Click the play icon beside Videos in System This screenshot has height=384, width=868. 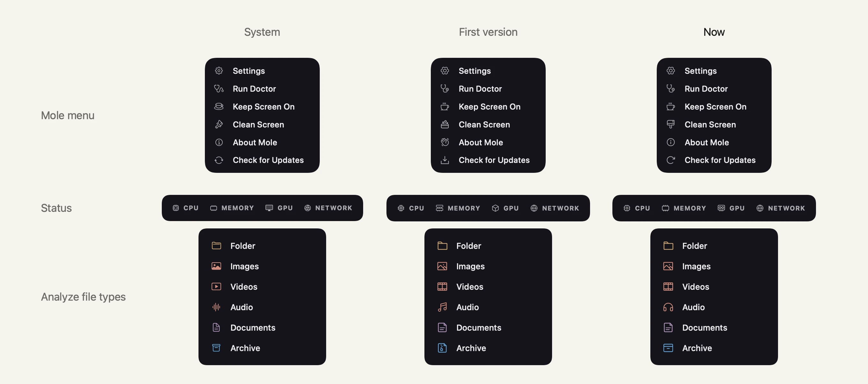[x=216, y=287]
